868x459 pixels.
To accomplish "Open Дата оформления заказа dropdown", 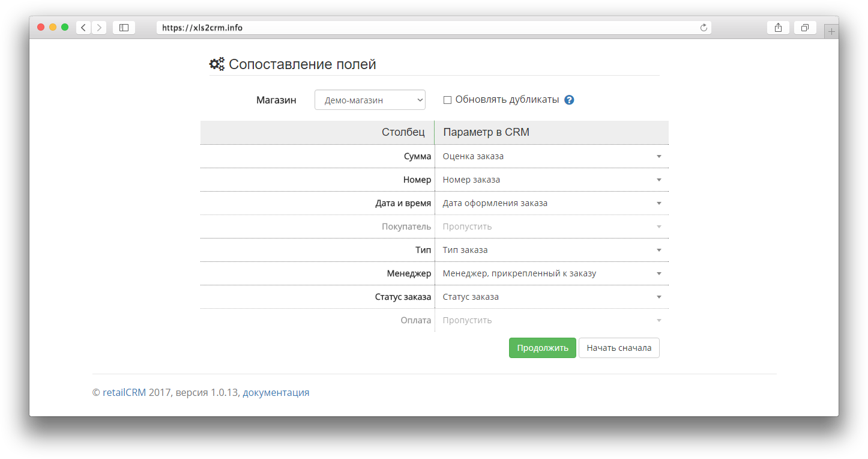I will [551, 203].
